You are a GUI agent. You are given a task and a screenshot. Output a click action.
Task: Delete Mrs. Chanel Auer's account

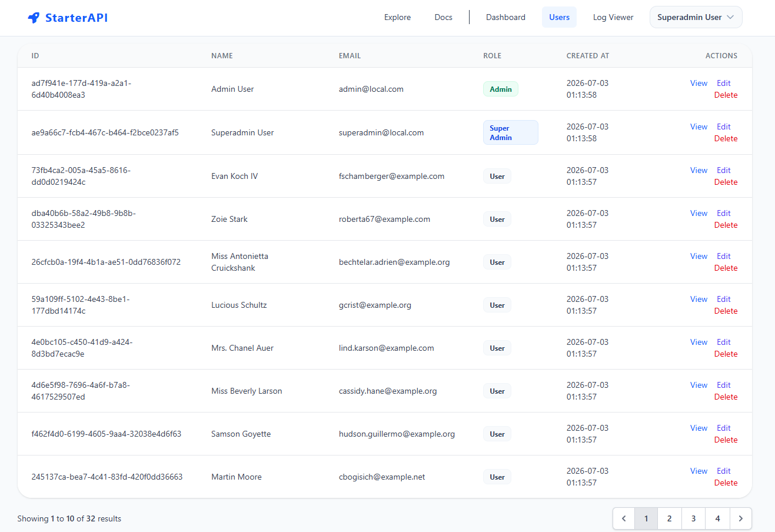(726, 354)
